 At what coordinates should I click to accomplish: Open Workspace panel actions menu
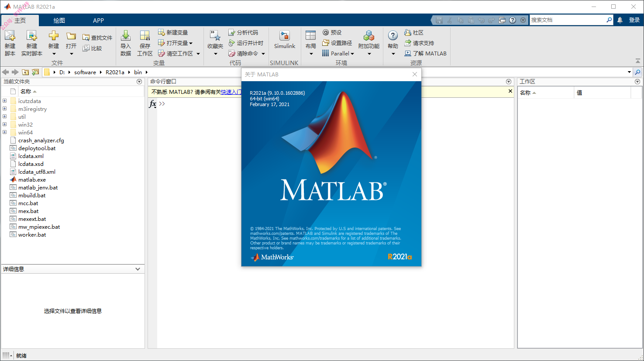coord(637,82)
